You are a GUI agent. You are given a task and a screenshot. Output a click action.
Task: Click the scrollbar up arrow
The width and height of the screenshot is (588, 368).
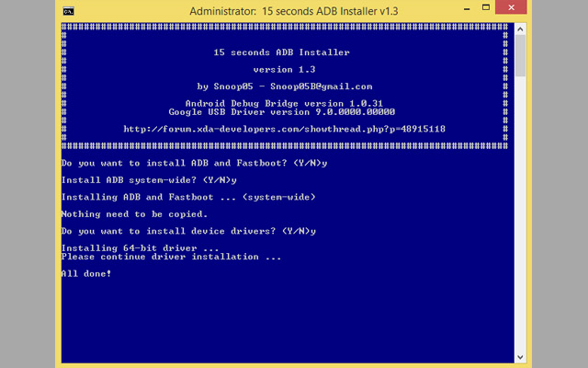pos(520,28)
